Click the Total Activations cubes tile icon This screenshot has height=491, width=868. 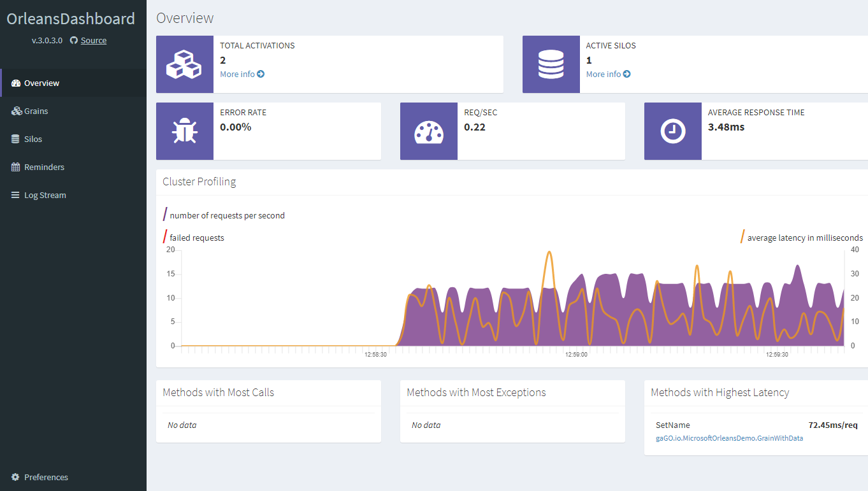pyautogui.click(x=184, y=64)
